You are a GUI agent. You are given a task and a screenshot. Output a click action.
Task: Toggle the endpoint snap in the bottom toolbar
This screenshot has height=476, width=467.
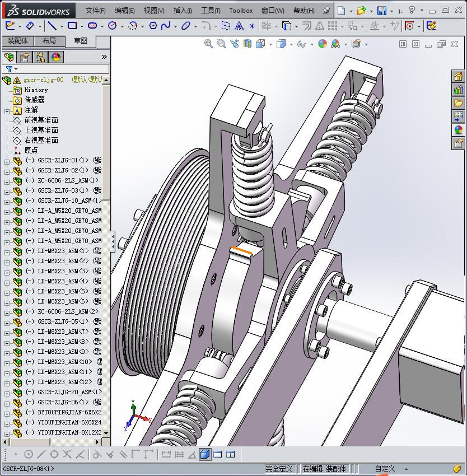click(x=16, y=455)
